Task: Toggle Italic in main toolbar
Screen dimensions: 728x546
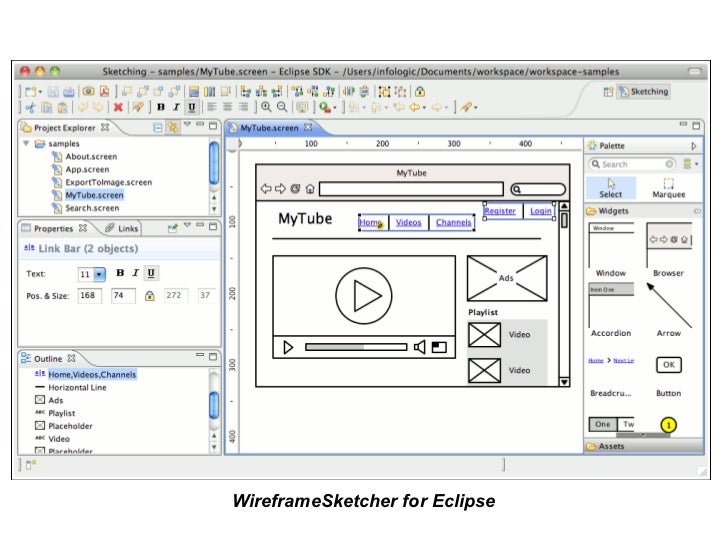Action: click(x=176, y=107)
